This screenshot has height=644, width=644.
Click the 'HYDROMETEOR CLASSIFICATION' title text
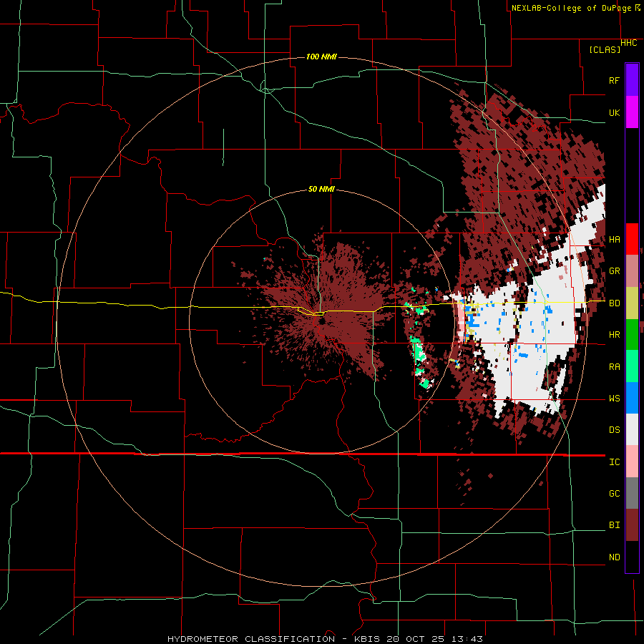[251, 639]
